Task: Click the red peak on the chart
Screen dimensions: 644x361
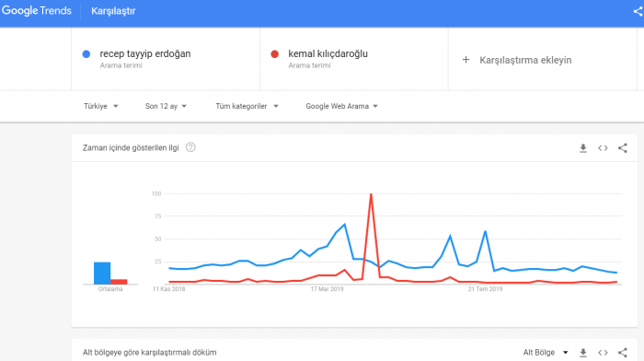Action: (372, 194)
